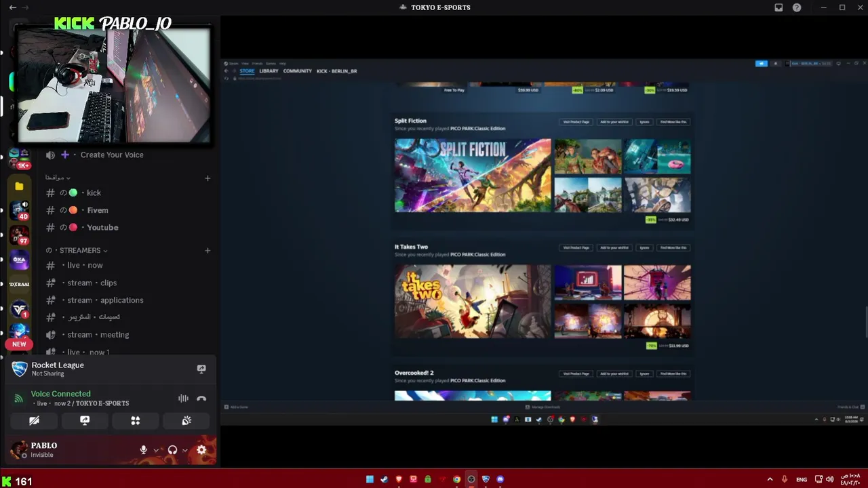
Task: Ignore the Split Fiction recommendation
Action: coord(644,122)
